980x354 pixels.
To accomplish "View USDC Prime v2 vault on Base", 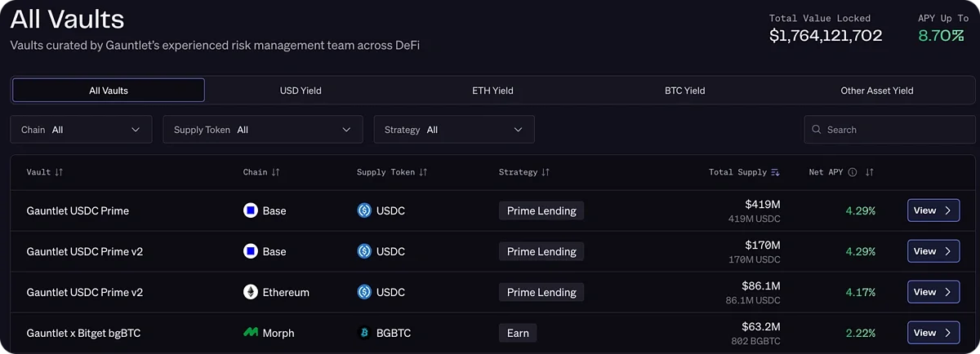I will (x=933, y=251).
